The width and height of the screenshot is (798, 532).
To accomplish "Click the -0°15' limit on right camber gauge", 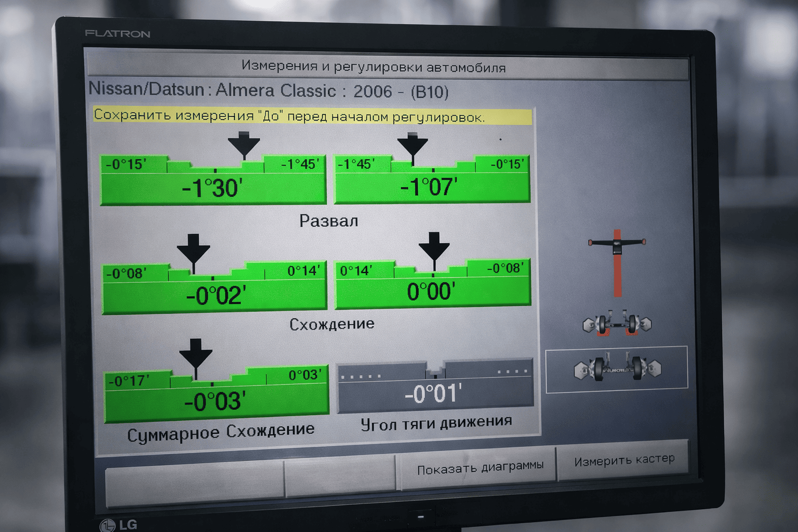I will [x=508, y=164].
